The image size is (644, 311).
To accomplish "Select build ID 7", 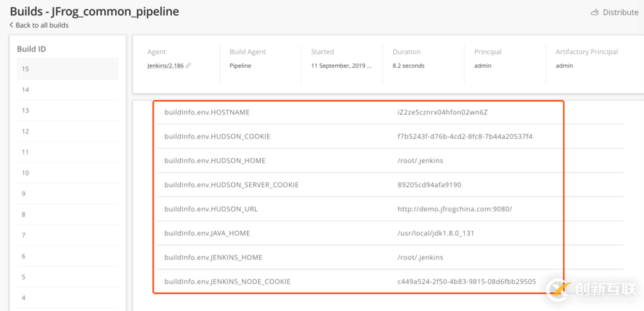I will pos(68,235).
